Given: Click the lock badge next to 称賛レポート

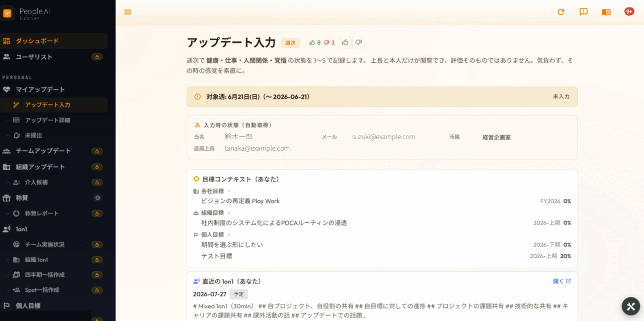Looking at the screenshot, I should coord(97,213).
